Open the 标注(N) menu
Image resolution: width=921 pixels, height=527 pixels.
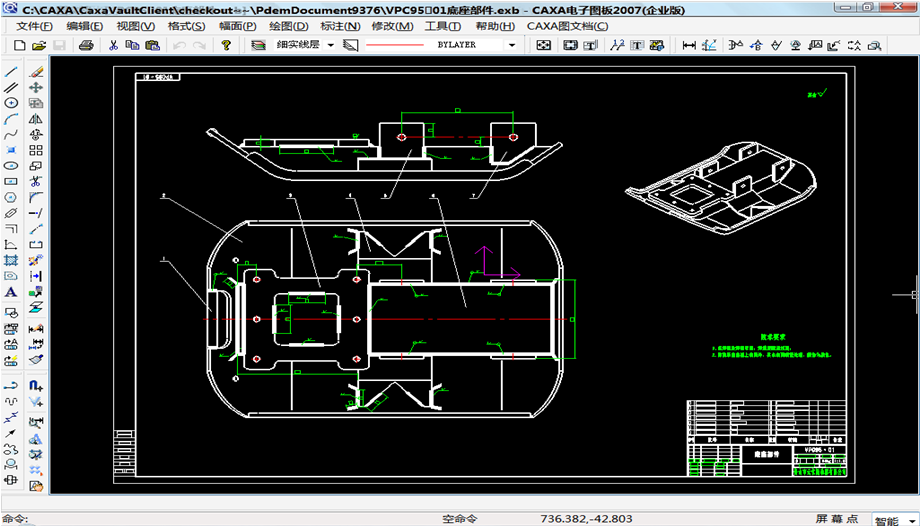(340, 26)
